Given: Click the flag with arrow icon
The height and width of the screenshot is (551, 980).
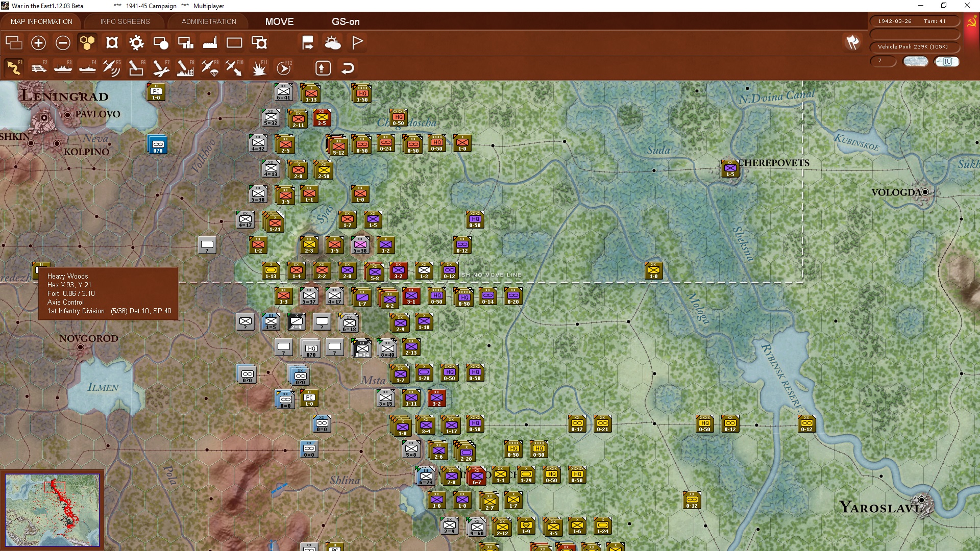Looking at the screenshot, I should [x=308, y=43].
